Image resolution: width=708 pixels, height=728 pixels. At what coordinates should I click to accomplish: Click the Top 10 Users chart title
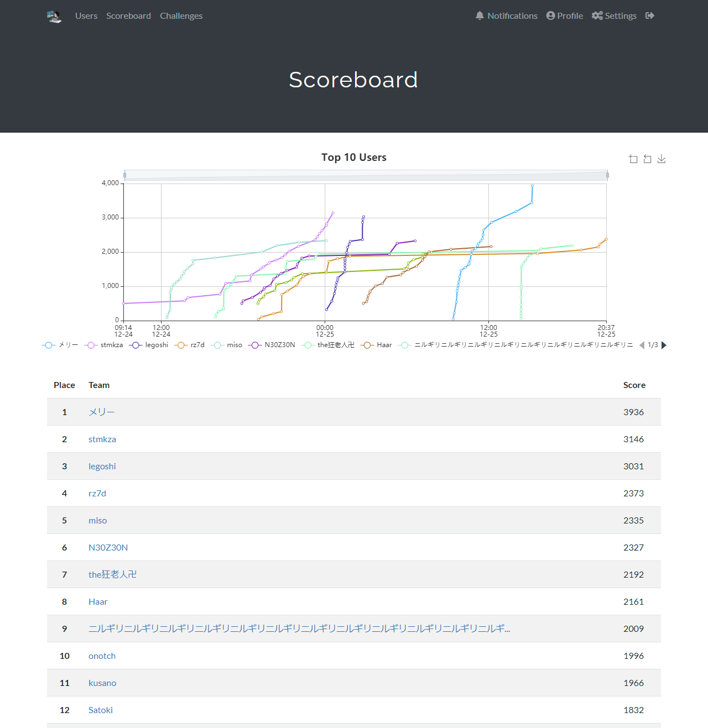point(354,158)
